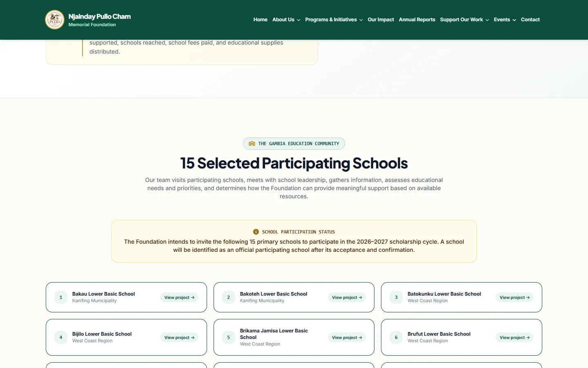
Task: Click the info icon beside School Participation Status
Action: 256,232
